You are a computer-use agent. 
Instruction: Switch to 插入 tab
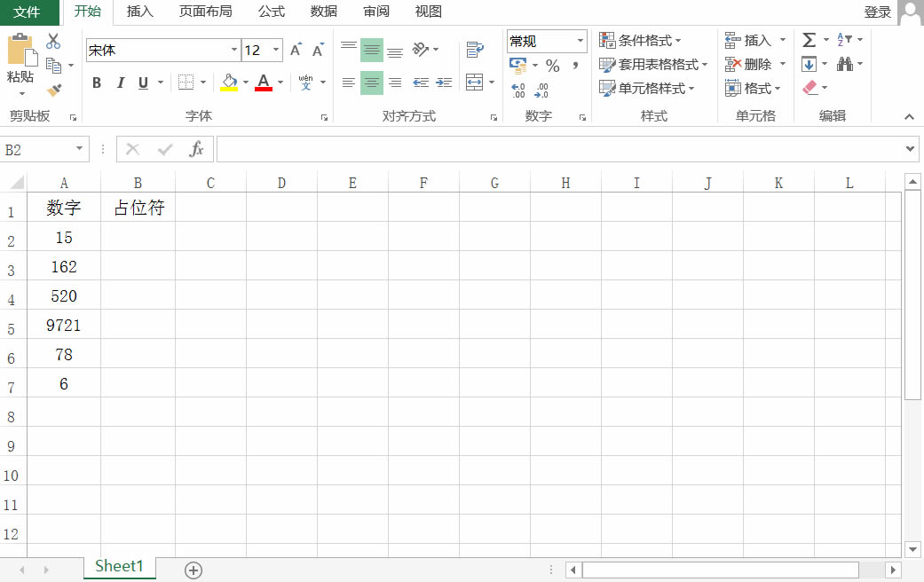(x=139, y=12)
